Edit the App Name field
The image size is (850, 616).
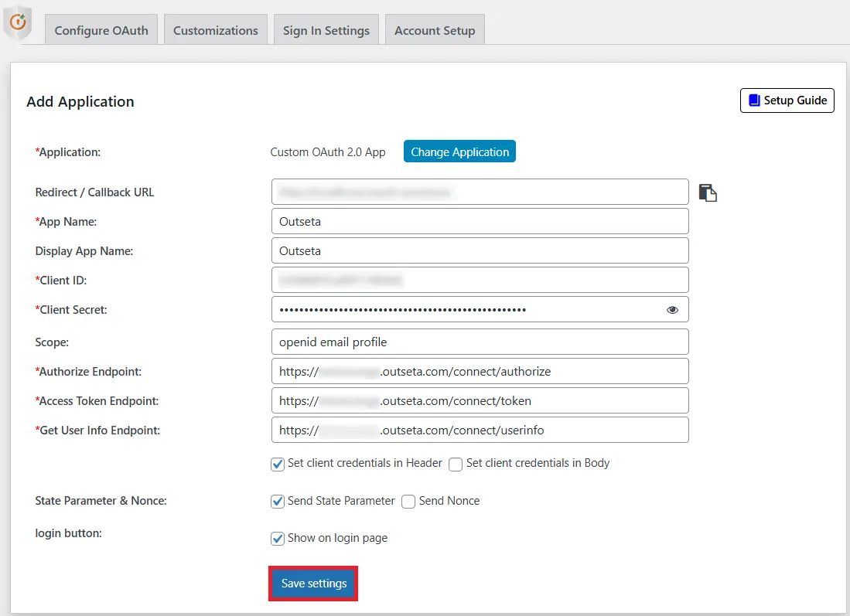[480, 221]
